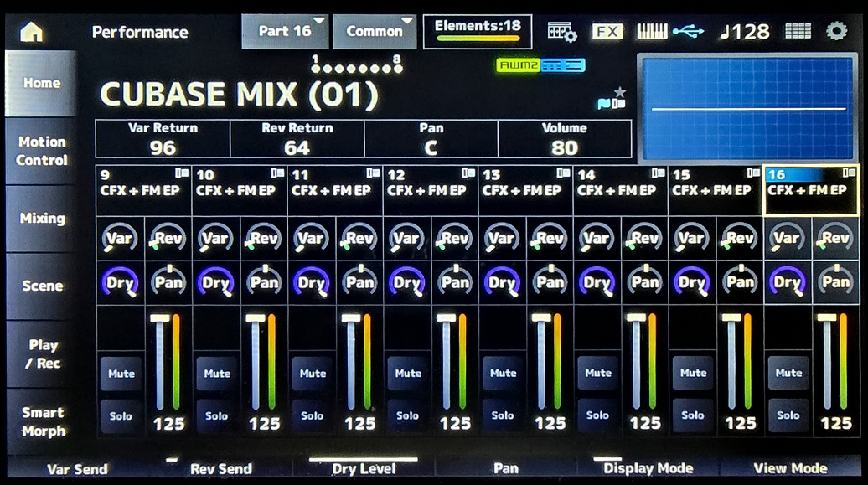This screenshot has width=868, height=485.
Task: Tap the USB connection icon
Action: (x=688, y=32)
